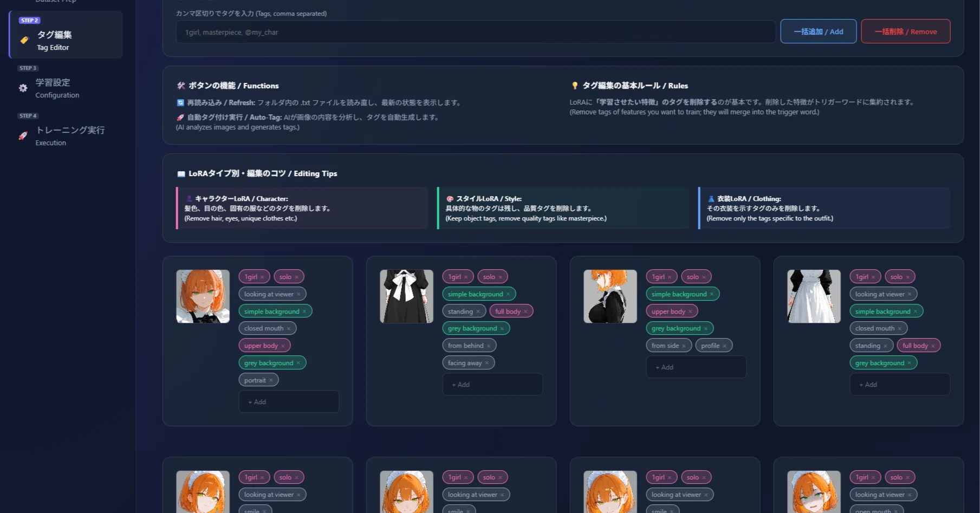Remove the from behind tag with its ×

click(489, 346)
